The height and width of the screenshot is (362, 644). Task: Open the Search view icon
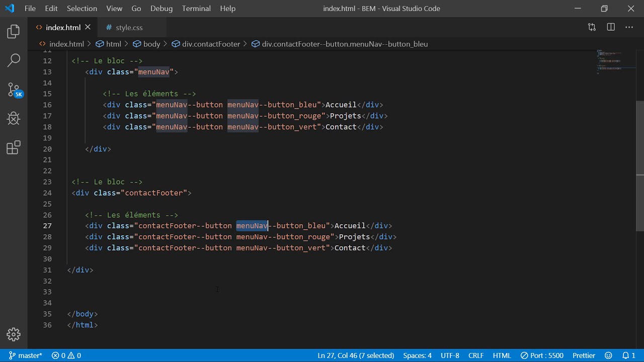14,60
